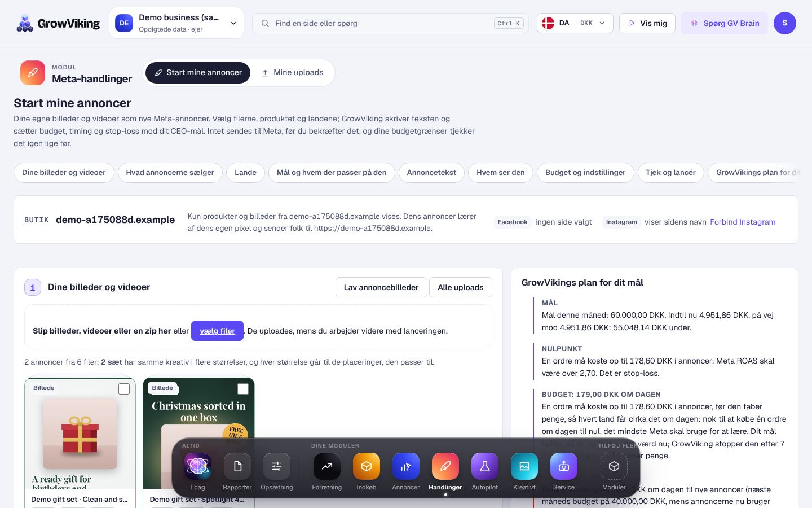Open the Annoncer module icon
This screenshot has height=508, width=812.
(x=406, y=466)
